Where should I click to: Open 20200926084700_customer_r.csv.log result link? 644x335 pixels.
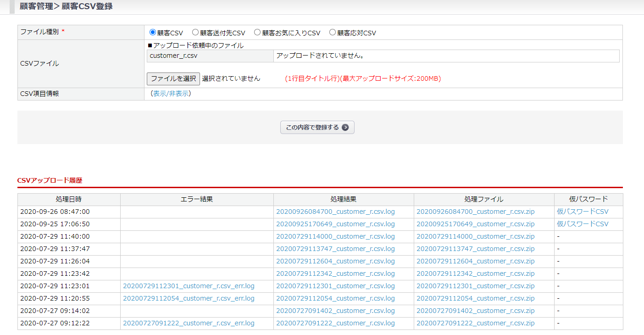point(335,212)
